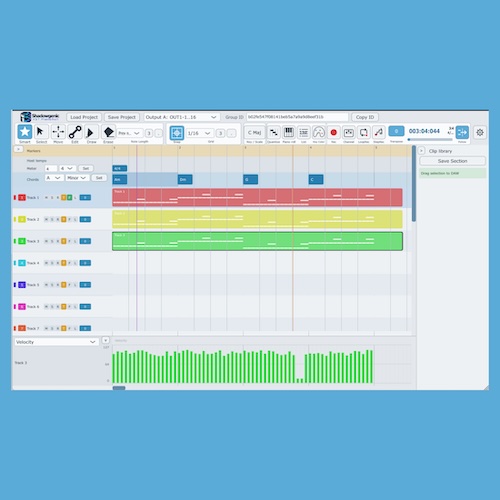Click the 4/4 meter marker

coord(120,168)
